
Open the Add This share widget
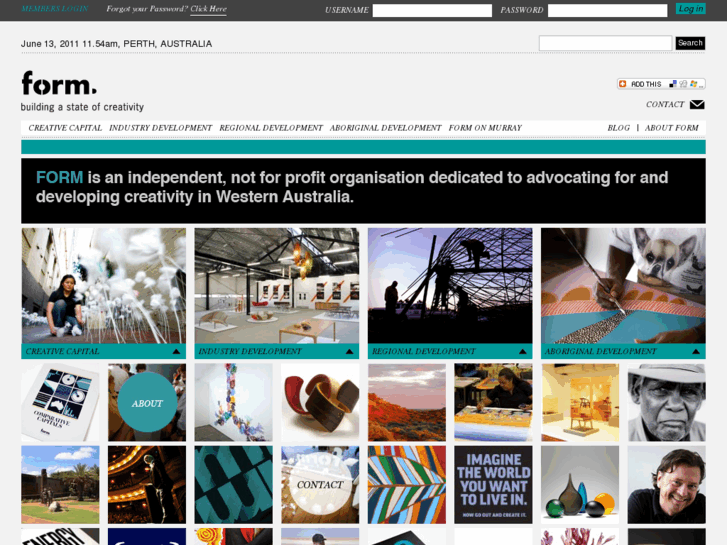pos(661,84)
